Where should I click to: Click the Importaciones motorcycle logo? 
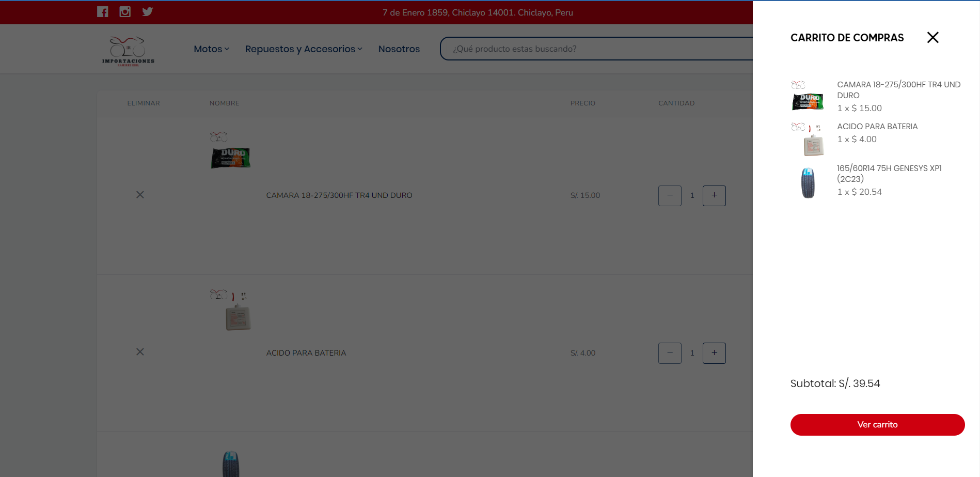[x=128, y=50]
